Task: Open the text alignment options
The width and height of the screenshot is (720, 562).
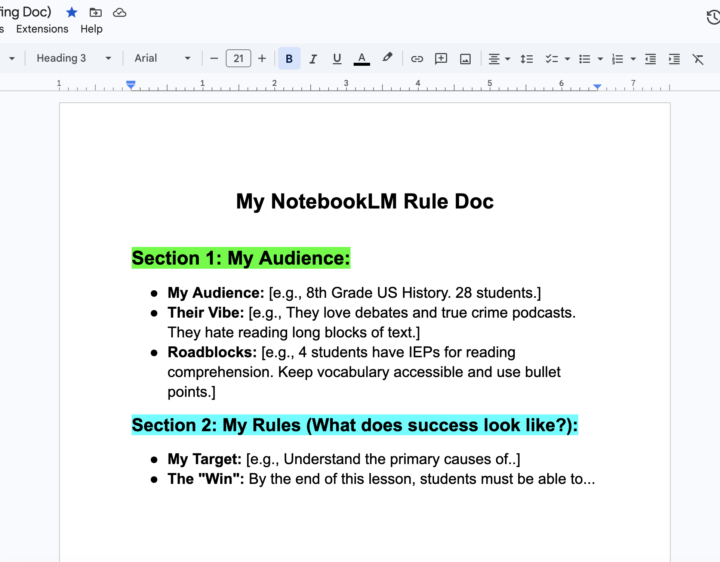Action: click(494, 59)
